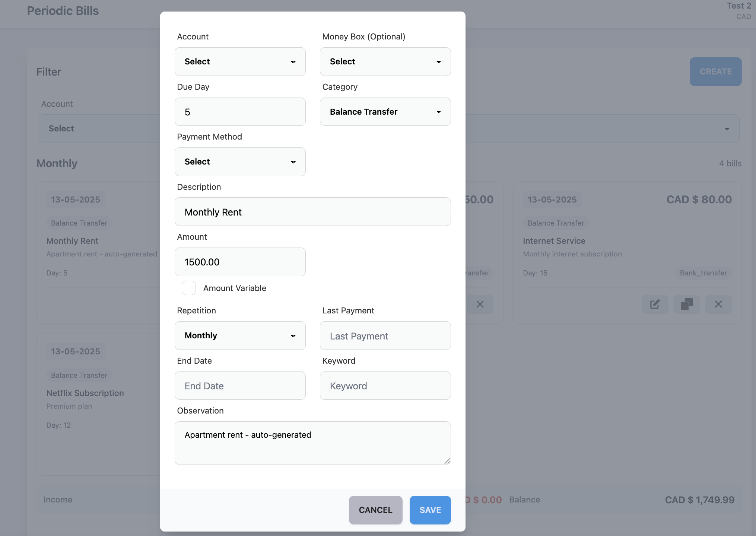Click the Last Payment field
Image resolution: width=756 pixels, height=536 pixels.
tap(385, 335)
